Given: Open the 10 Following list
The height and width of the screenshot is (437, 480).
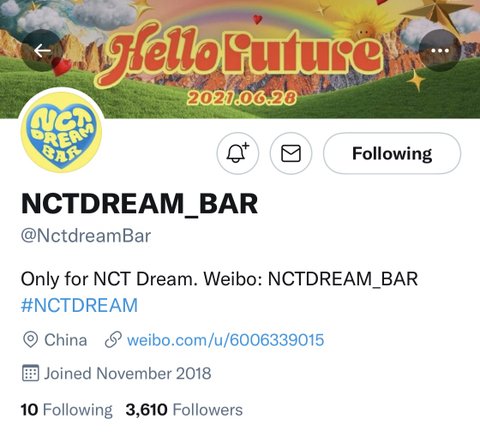Looking at the screenshot, I should pyautogui.click(x=67, y=410).
